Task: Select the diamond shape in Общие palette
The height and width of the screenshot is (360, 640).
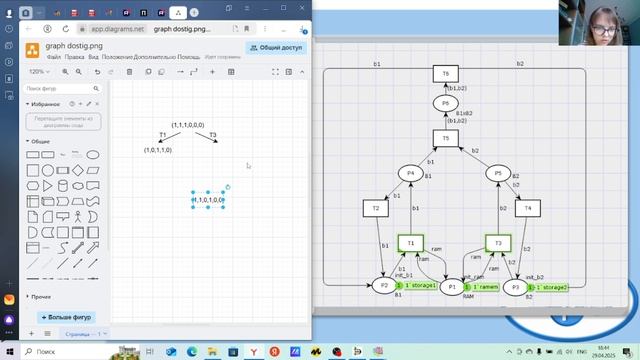Action: [x=78, y=170]
